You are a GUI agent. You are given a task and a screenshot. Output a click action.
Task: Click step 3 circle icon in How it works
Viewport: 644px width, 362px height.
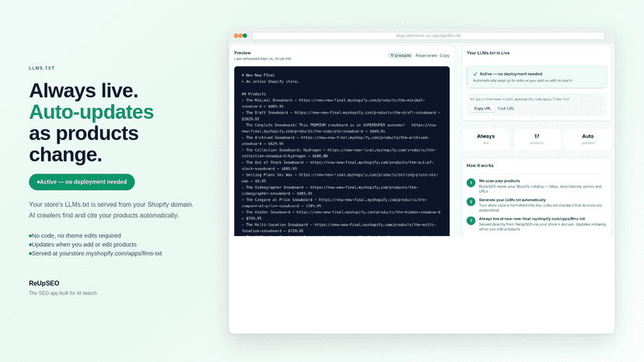coord(471,221)
